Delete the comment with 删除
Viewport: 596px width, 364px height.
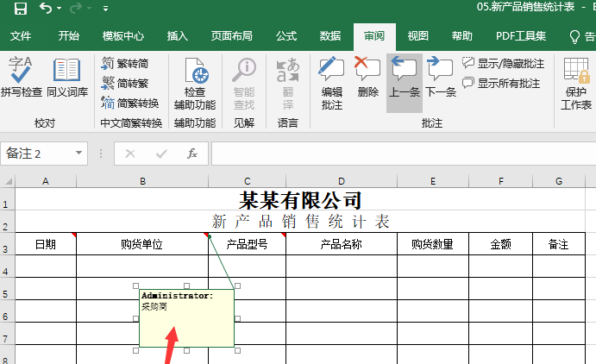click(368, 77)
